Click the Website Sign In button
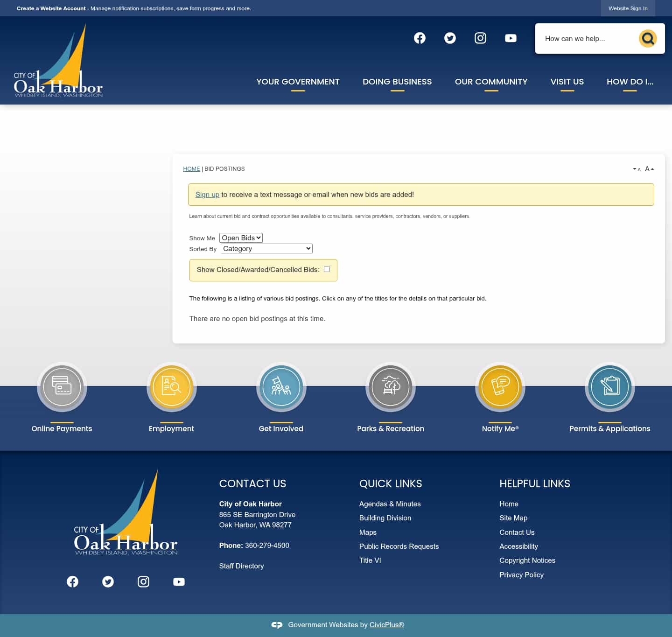Screen dimensions: 672x637 [x=628, y=8]
